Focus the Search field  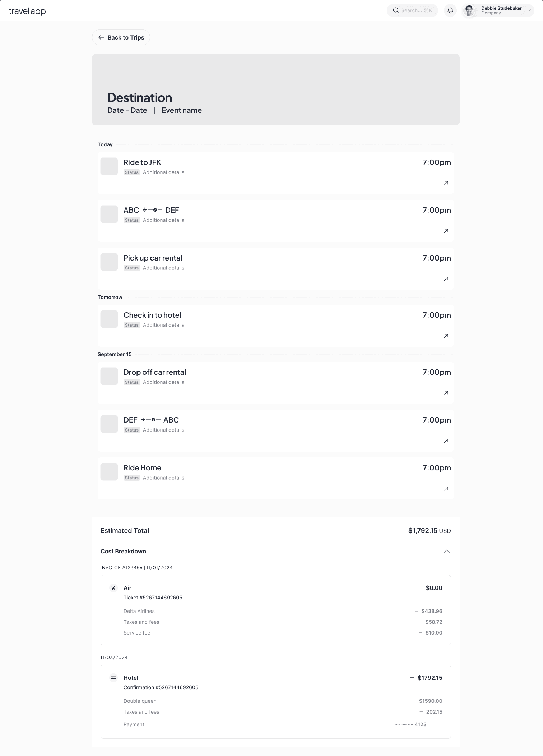(x=412, y=10)
